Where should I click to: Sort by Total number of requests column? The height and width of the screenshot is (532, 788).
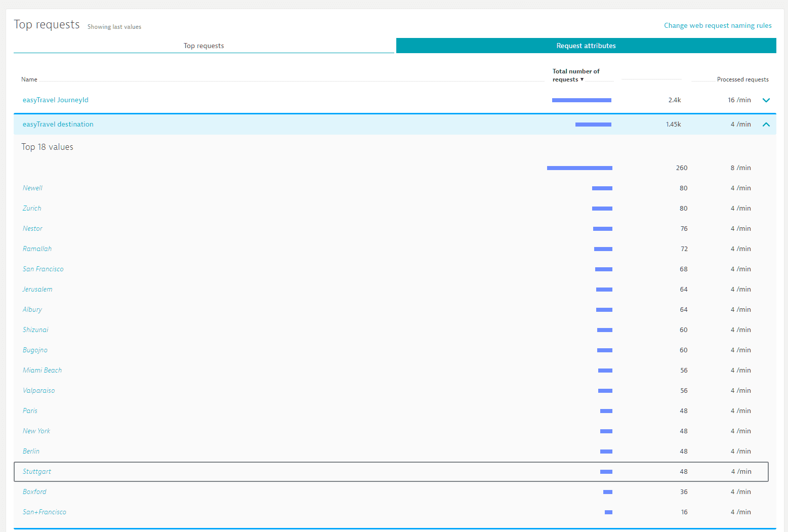[x=576, y=75]
